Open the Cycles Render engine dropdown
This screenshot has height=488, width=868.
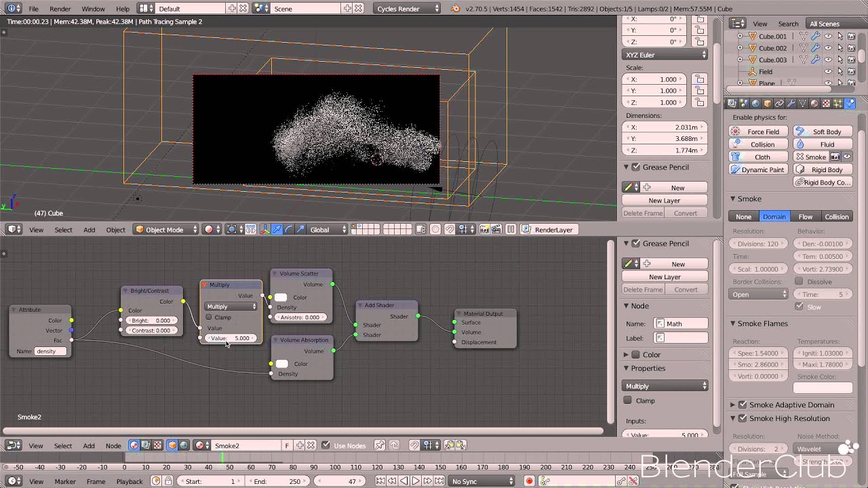pos(408,9)
